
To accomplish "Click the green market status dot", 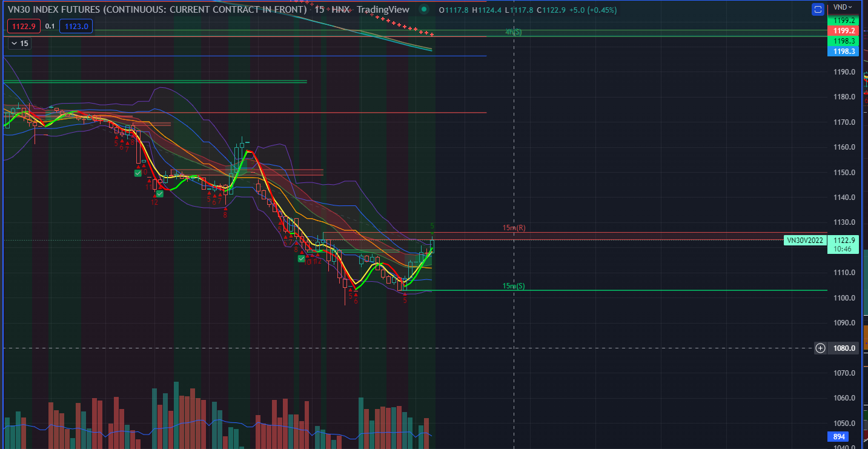I will [x=424, y=10].
